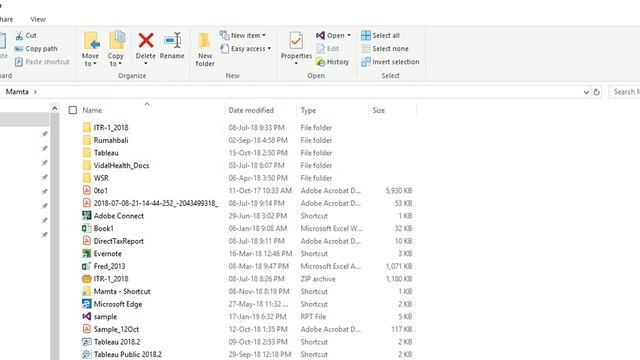Image resolution: width=640 pixels, height=360 pixels.
Task: Select the WSR folder
Action: point(101,178)
